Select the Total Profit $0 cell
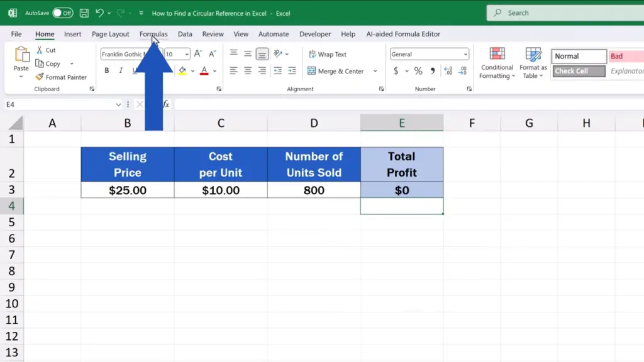This screenshot has width=644, height=362. point(401,190)
